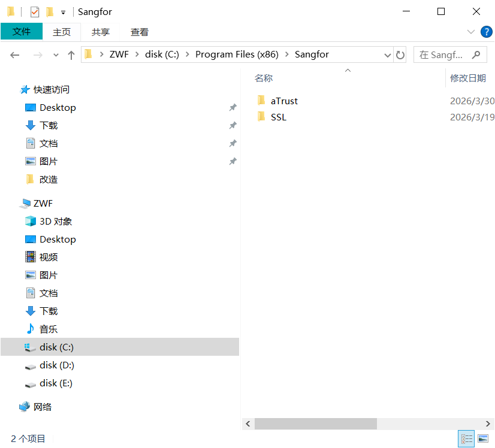Image resolution: width=495 pixels, height=448 pixels.
Task: Go up one folder level
Action: (x=71, y=55)
